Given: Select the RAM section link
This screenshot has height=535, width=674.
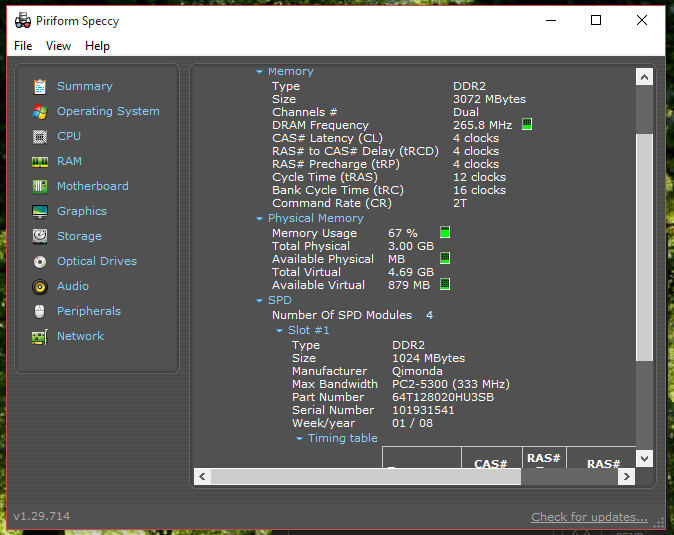Looking at the screenshot, I should click(69, 161).
